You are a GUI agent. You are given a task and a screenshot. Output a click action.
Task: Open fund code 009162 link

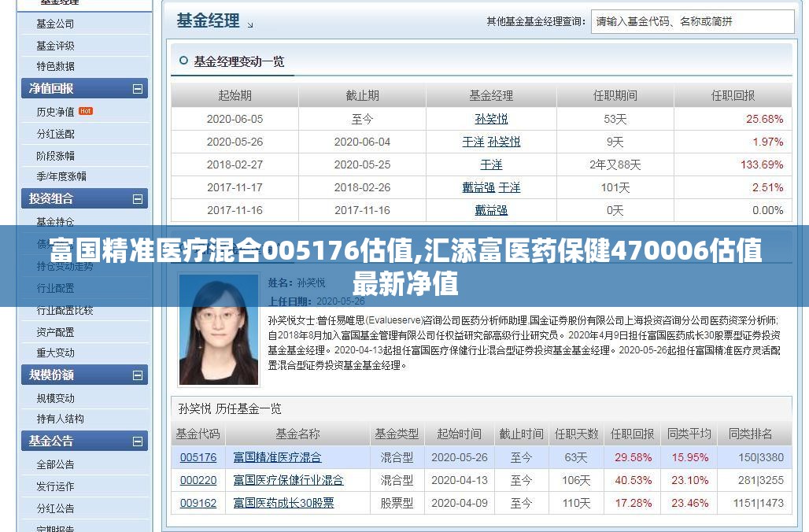(198, 503)
